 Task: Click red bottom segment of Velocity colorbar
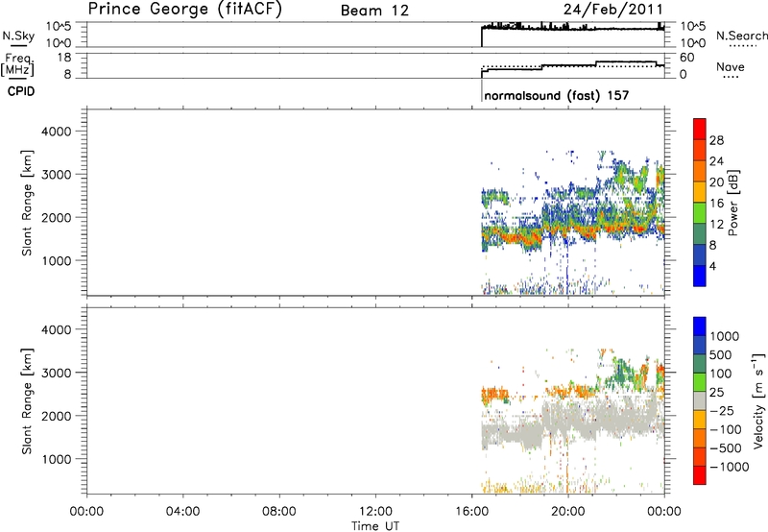(700, 475)
